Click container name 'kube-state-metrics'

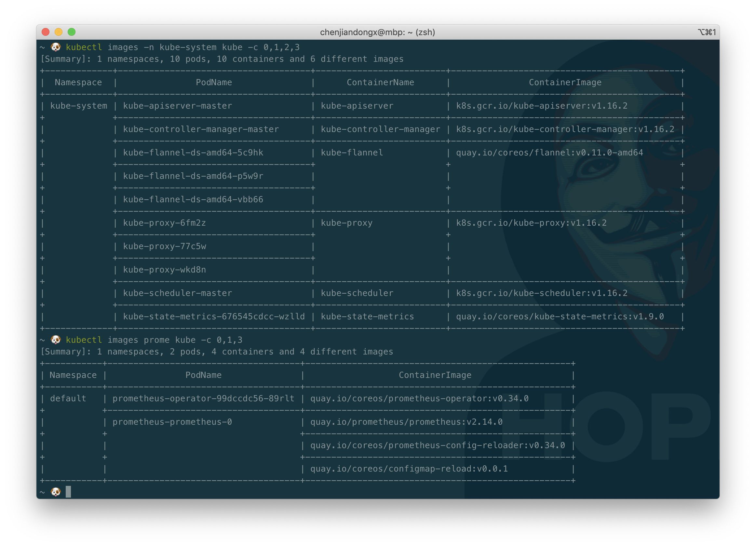[367, 316]
